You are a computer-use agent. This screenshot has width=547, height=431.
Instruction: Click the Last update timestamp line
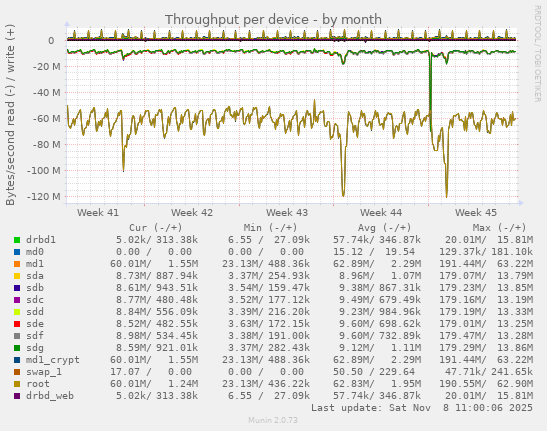click(422, 408)
